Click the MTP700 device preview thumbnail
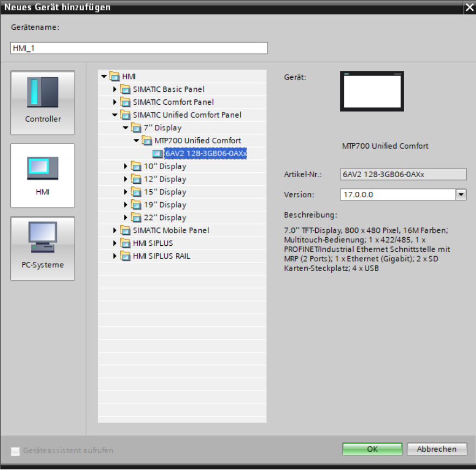The height and width of the screenshot is (470, 476). pos(371,91)
